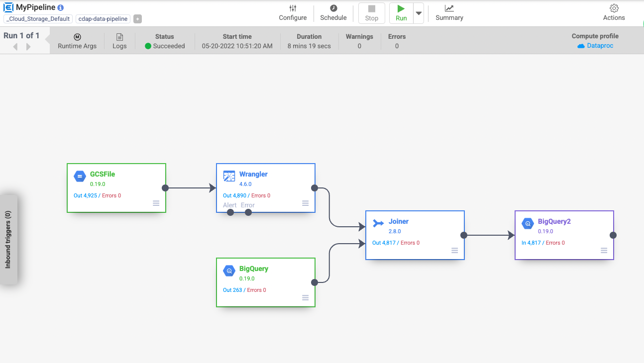
Task: Open the Schedule dialog
Action: coord(333,13)
